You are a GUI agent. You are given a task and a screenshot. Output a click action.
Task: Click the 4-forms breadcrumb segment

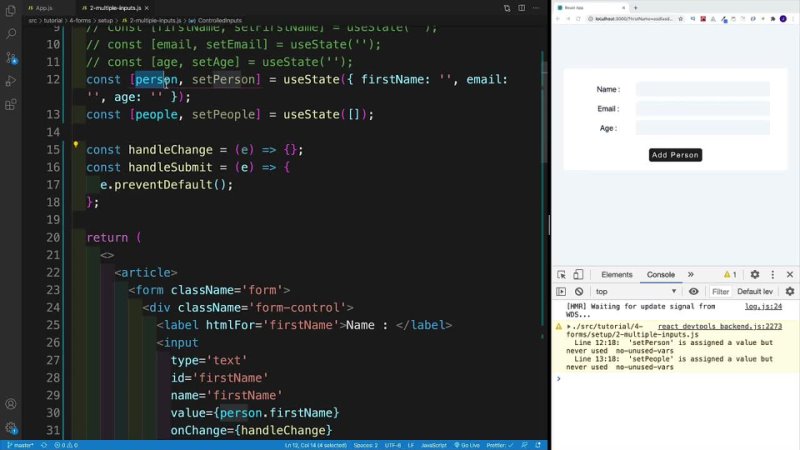[x=80, y=21]
